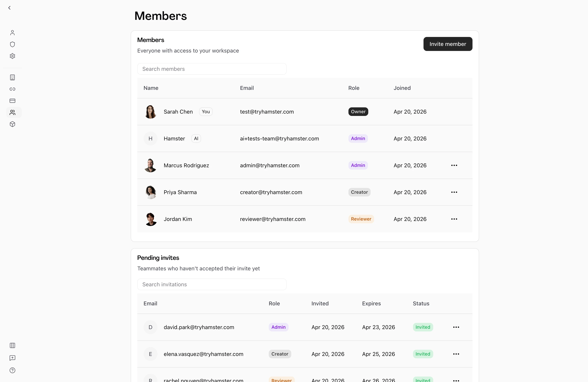Open the options menu for david.park's invite
This screenshot has height=382, width=588.
[456, 327]
